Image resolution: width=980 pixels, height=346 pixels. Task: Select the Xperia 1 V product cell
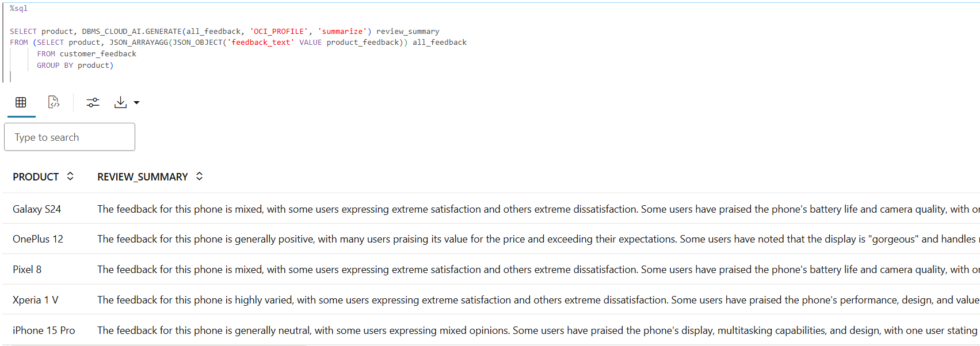click(36, 300)
